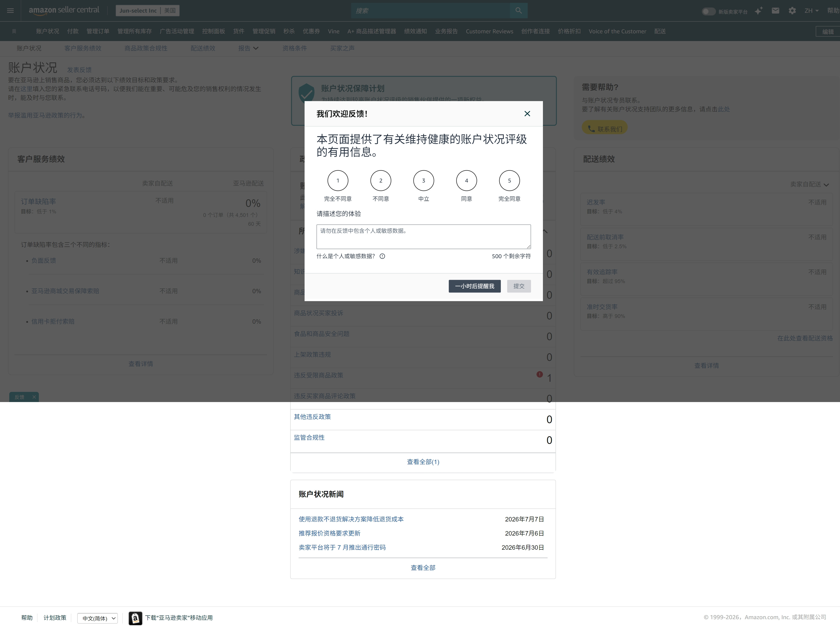The width and height of the screenshot is (840, 643).
Task: Click 查看详情 in 客户服务绩效 card
Action: click(x=141, y=364)
